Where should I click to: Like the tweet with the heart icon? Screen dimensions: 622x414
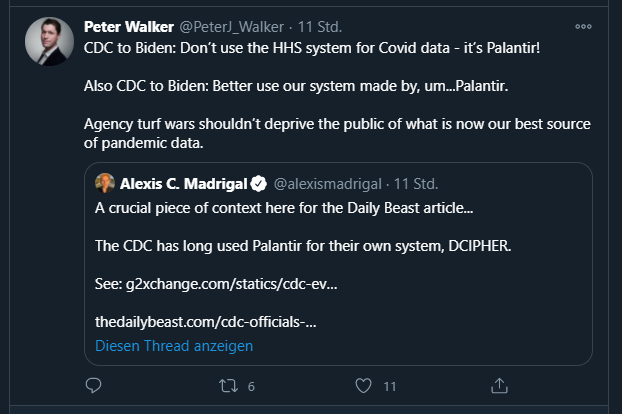(x=363, y=385)
